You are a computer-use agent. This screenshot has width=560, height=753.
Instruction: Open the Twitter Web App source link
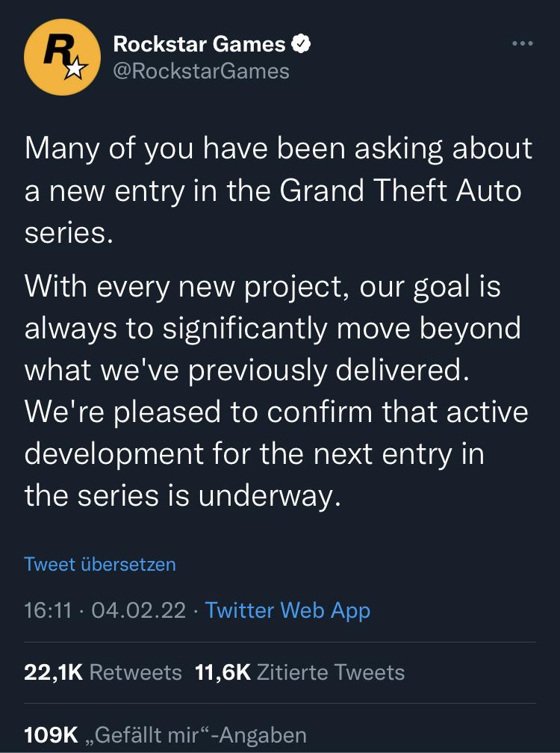pos(287,610)
